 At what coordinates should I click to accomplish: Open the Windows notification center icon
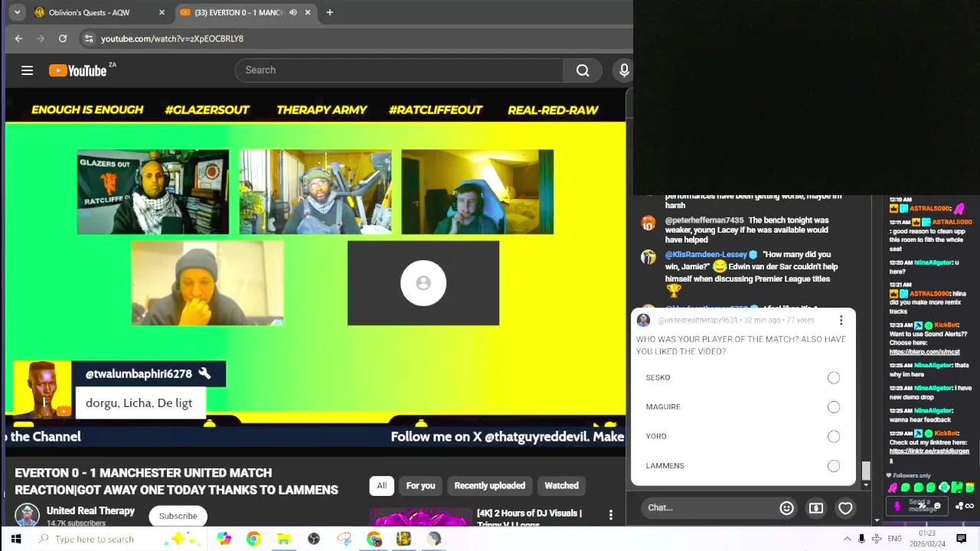coord(962,539)
